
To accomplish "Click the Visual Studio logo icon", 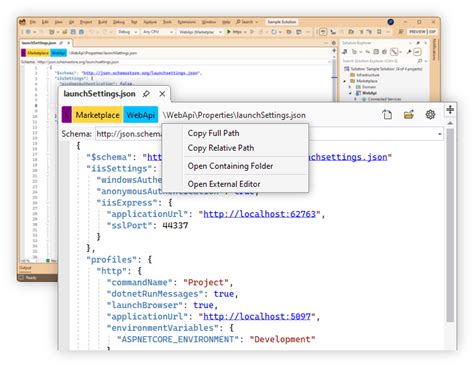I will (x=22, y=22).
